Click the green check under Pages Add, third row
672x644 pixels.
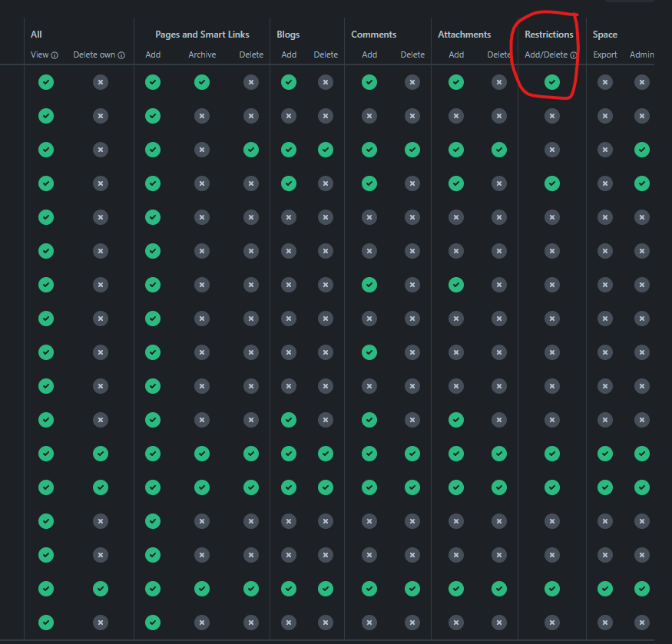153,150
